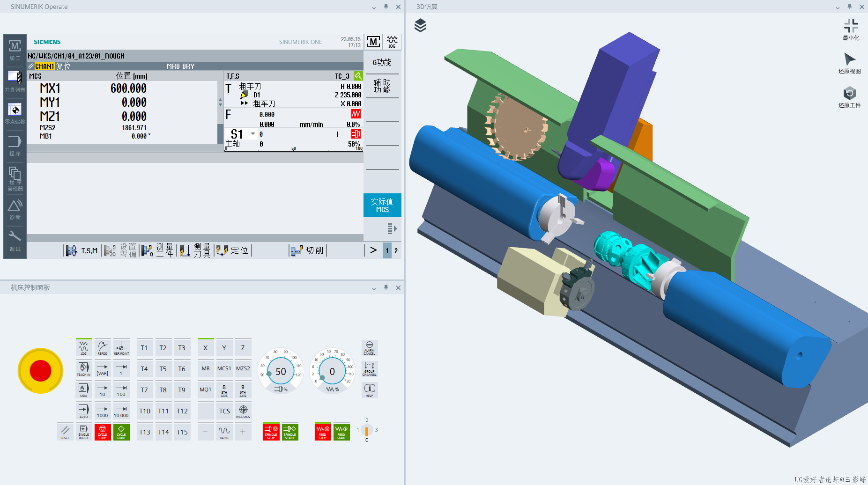
Task: Select the MQ1 axis key
Action: (x=206, y=390)
